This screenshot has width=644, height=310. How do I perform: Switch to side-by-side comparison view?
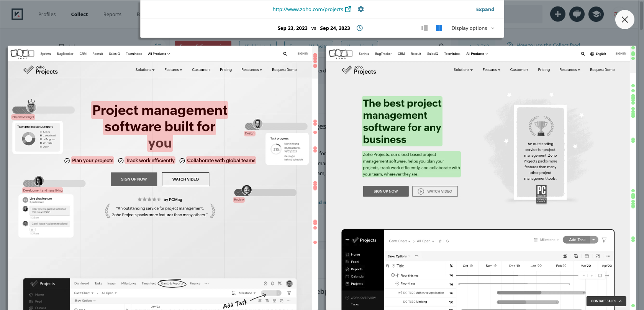tap(439, 28)
